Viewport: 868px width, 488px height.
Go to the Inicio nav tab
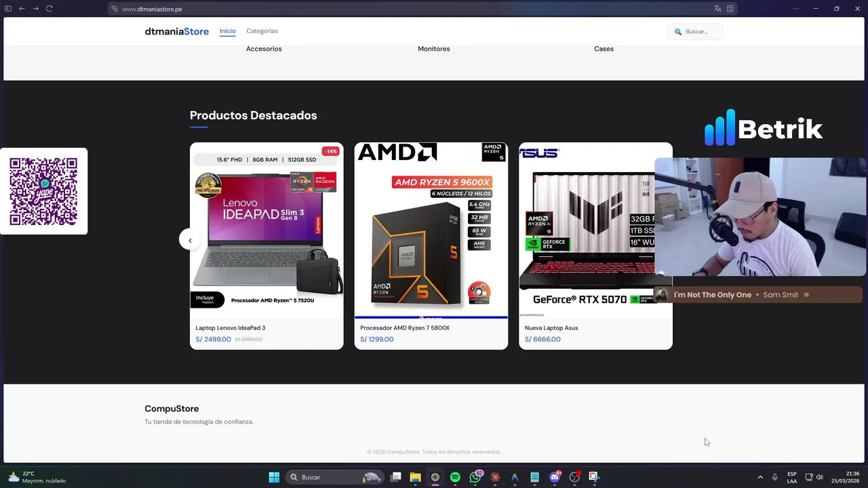(x=227, y=31)
